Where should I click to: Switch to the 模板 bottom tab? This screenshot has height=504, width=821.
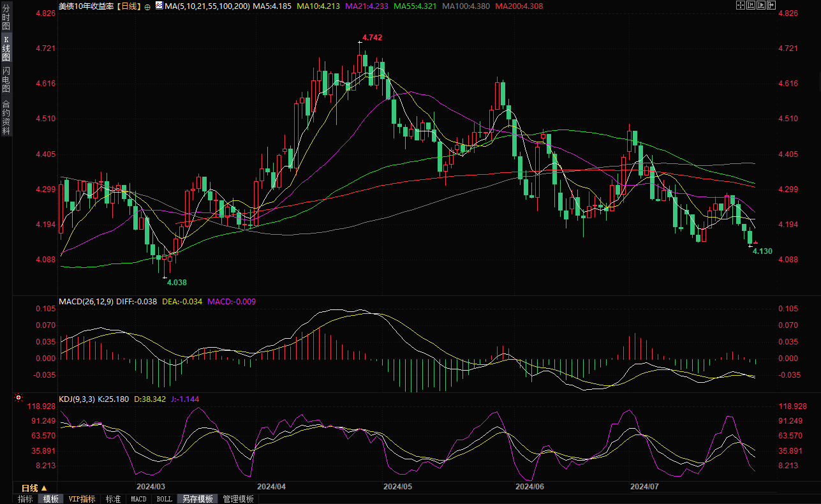(50, 499)
